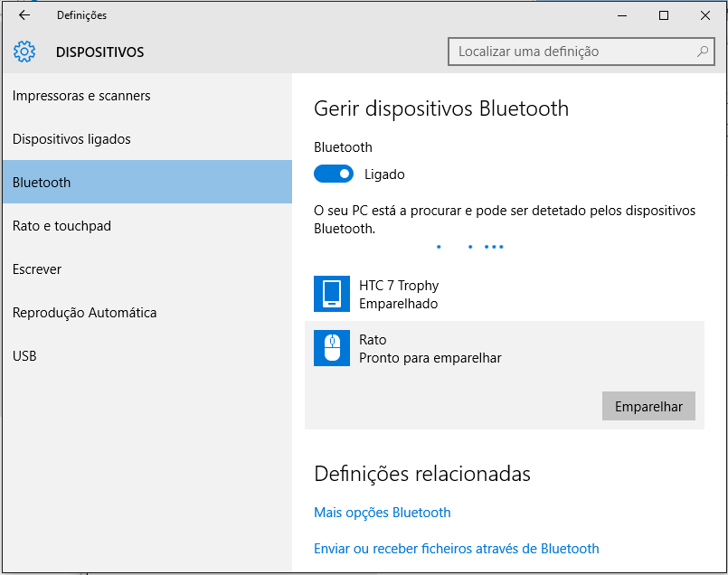The height and width of the screenshot is (575, 728).
Task: Turn off the Bluetooth toggle switch
Action: click(334, 174)
